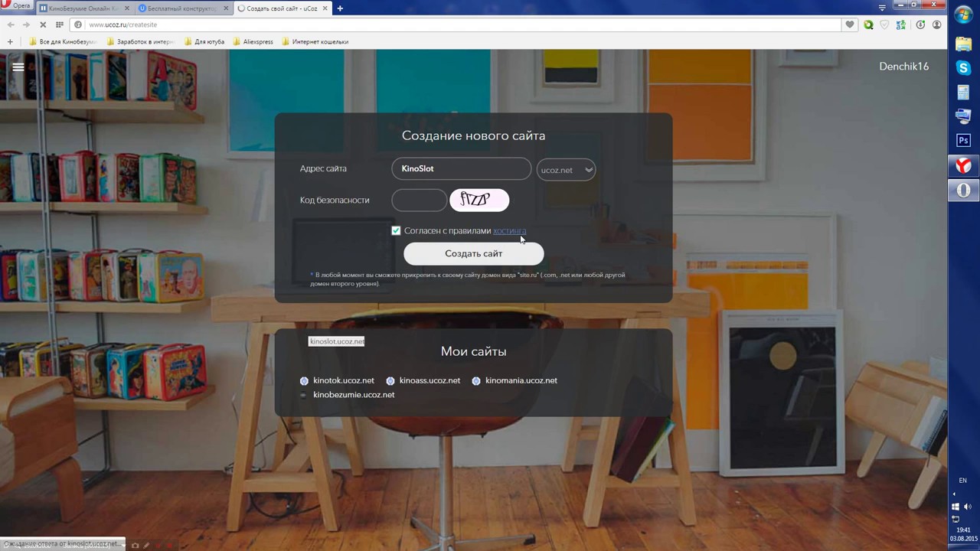Open the 19:41 clock and date
Image resolution: width=980 pixels, height=551 pixels.
pyautogui.click(x=964, y=534)
